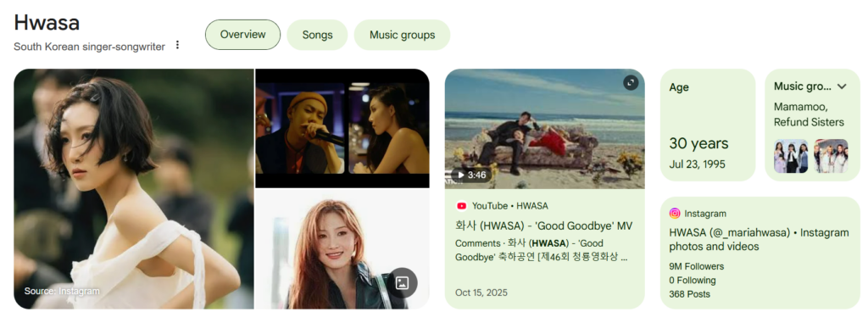Click the video date Oct 15, 2025
This screenshot has width=868, height=323.
click(481, 292)
